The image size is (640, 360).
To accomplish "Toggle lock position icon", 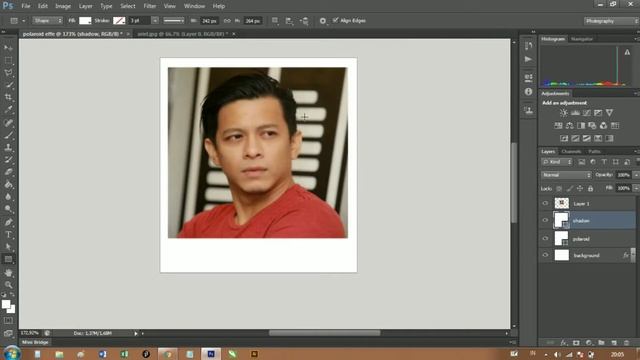I will point(580,189).
